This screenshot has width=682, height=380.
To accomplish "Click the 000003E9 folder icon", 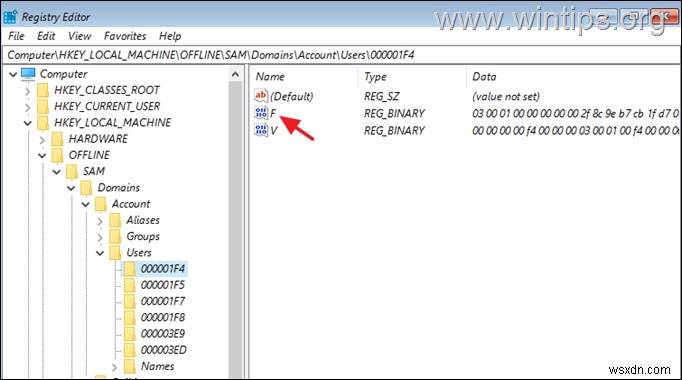I will coord(130,334).
